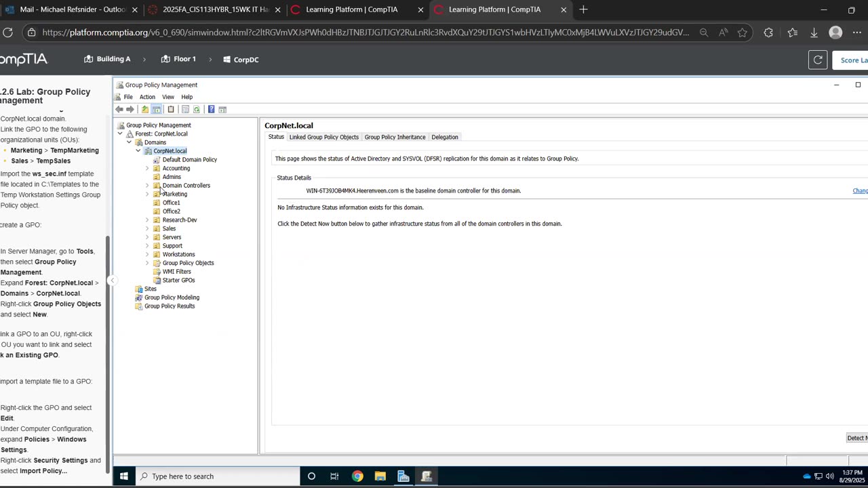Click the clipboard icon in GPM toolbar

[x=171, y=109]
